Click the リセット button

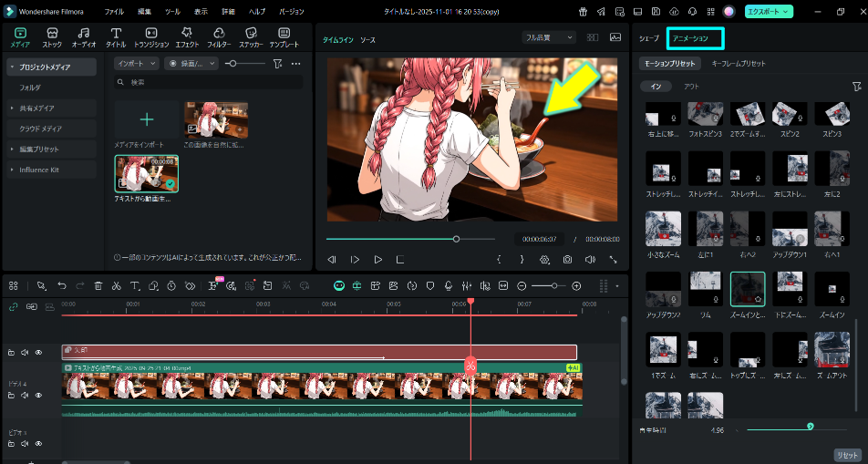847,455
